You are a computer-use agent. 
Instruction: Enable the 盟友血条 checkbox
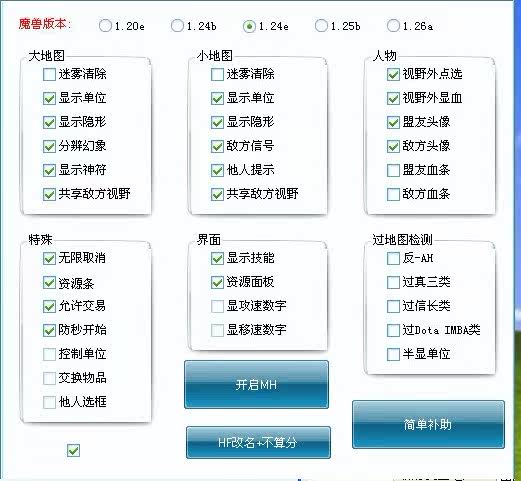(393, 170)
